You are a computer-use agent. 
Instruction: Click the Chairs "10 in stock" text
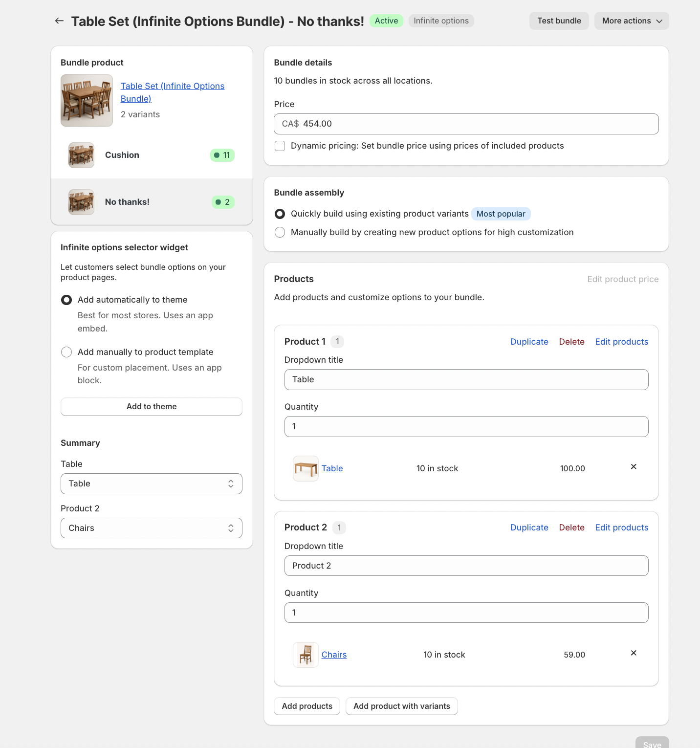pos(444,655)
